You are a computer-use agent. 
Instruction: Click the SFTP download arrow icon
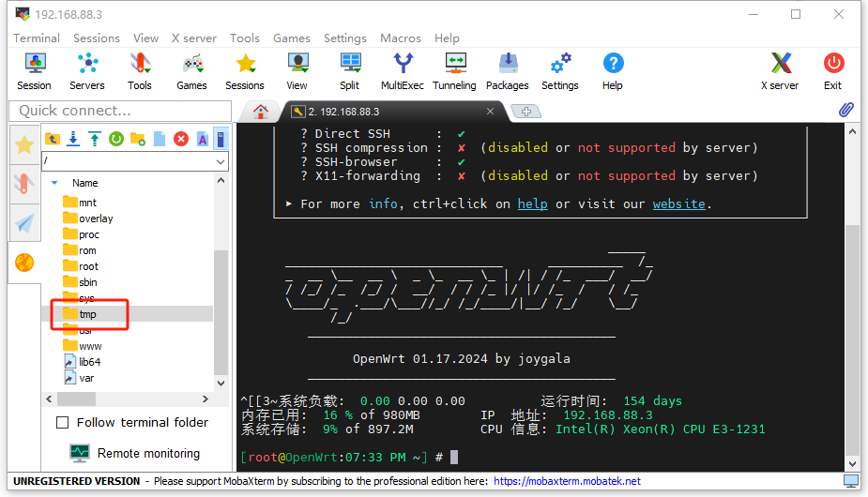(73, 139)
